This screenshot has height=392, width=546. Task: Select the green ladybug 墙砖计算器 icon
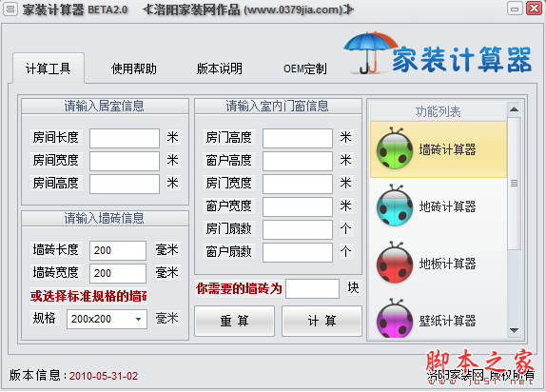tap(395, 148)
